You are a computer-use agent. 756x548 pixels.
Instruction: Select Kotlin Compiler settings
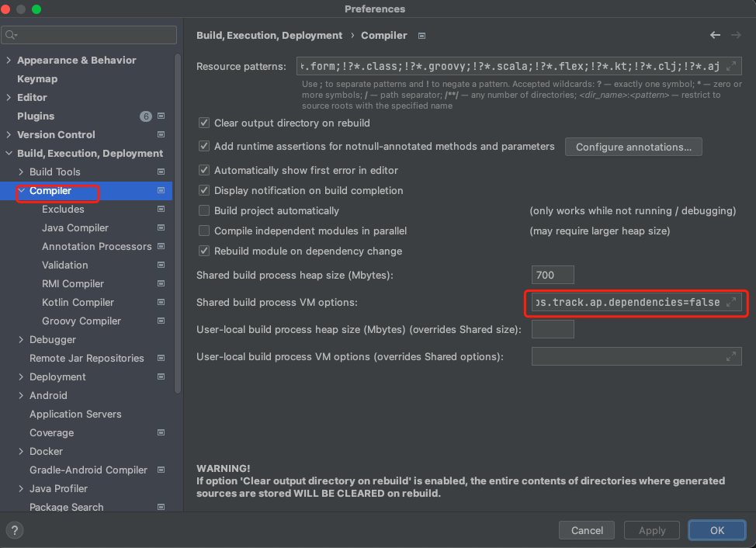[78, 302]
